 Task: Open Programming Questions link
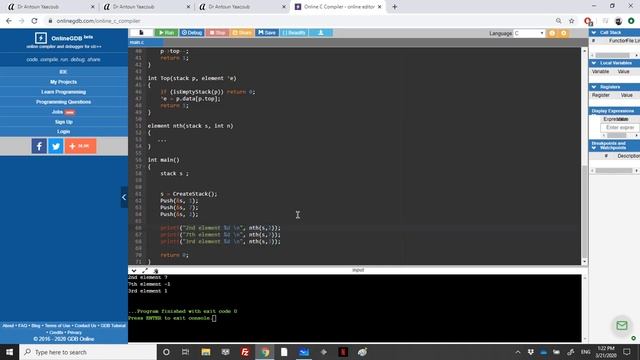(x=63, y=102)
